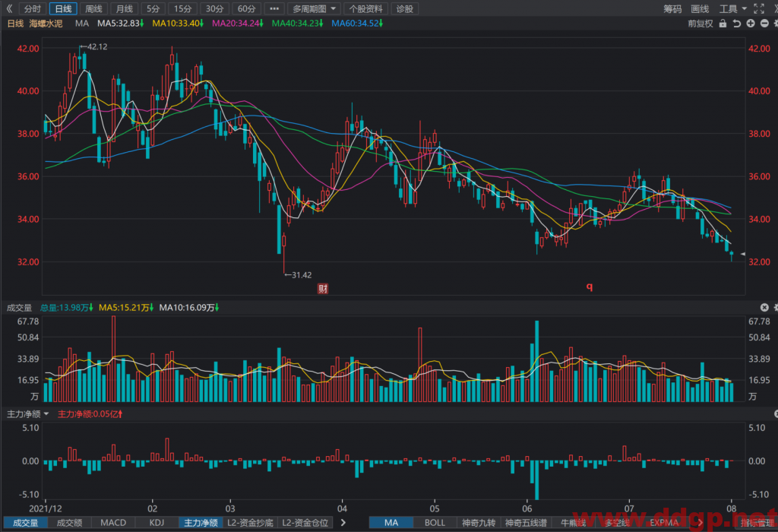Click the 诊股 diagnosis button
This screenshot has height=532, width=778.
[405, 8]
